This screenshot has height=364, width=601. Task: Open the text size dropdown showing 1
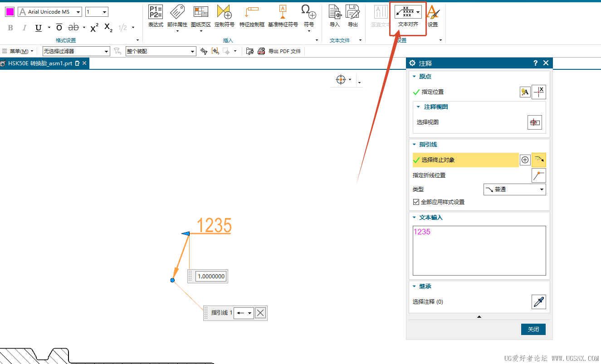(97, 12)
